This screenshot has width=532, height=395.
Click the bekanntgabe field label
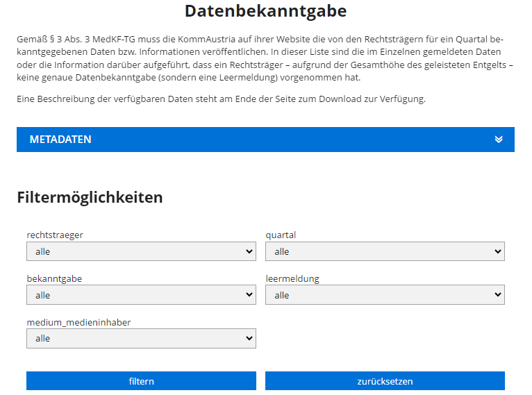(54, 278)
